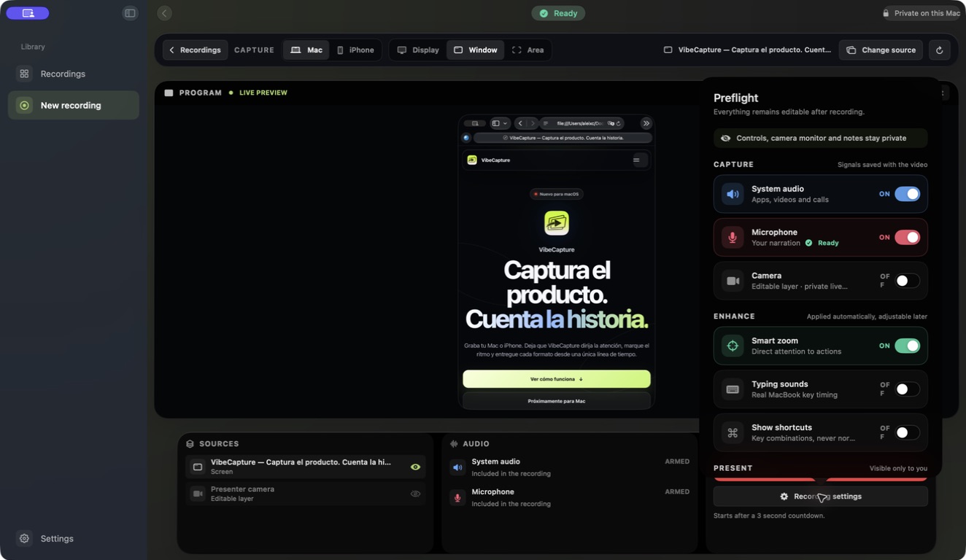Viewport: 966px width, 560px height.
Task: Enable the Show shortcuts switch
Action: [x=908, y=432]
